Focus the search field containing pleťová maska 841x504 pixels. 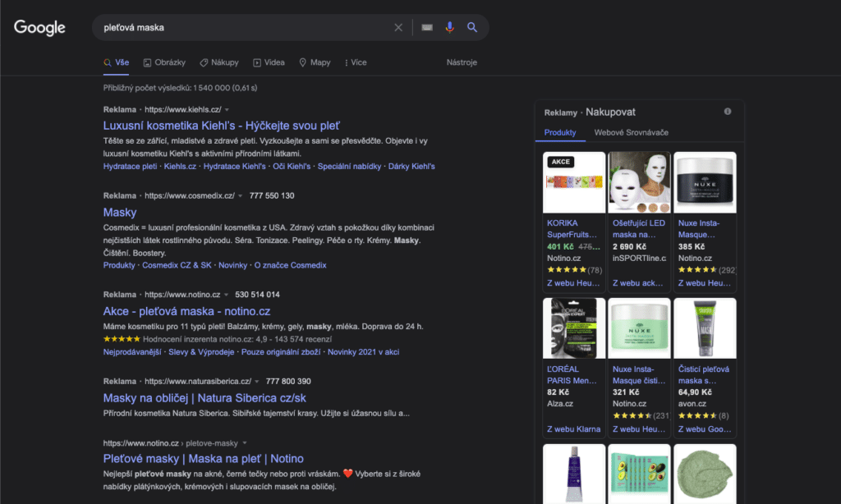[x=244, y=27]
